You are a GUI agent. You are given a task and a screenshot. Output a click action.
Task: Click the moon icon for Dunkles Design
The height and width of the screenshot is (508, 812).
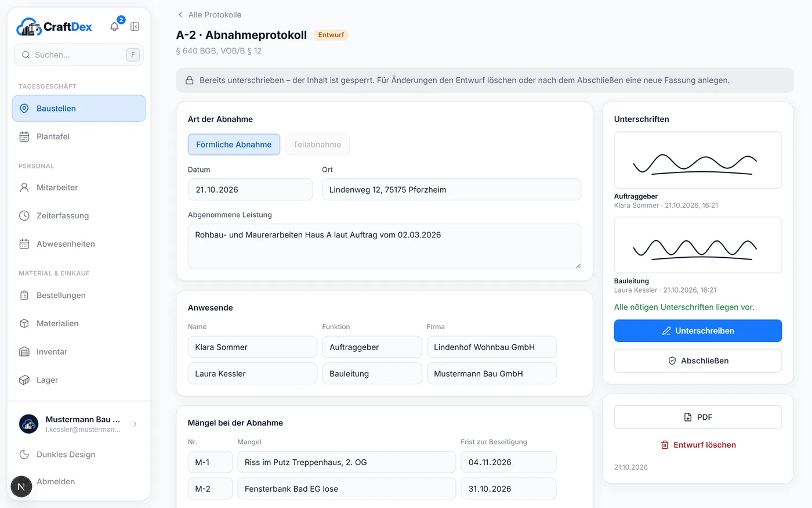tap(24, 455)
